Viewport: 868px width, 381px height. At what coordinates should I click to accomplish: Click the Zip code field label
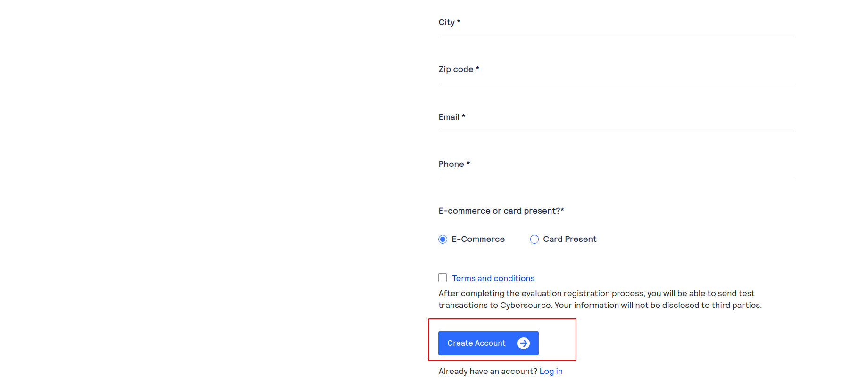456,69
